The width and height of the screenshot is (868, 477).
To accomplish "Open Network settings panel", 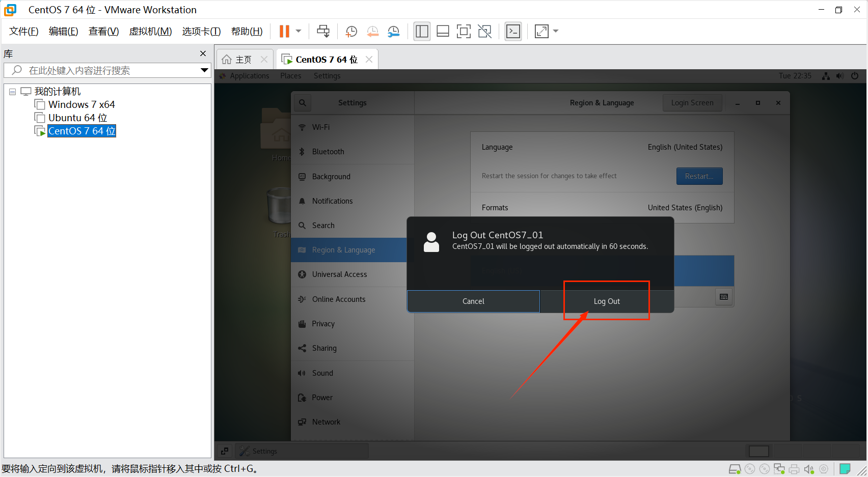I will 352,422.
